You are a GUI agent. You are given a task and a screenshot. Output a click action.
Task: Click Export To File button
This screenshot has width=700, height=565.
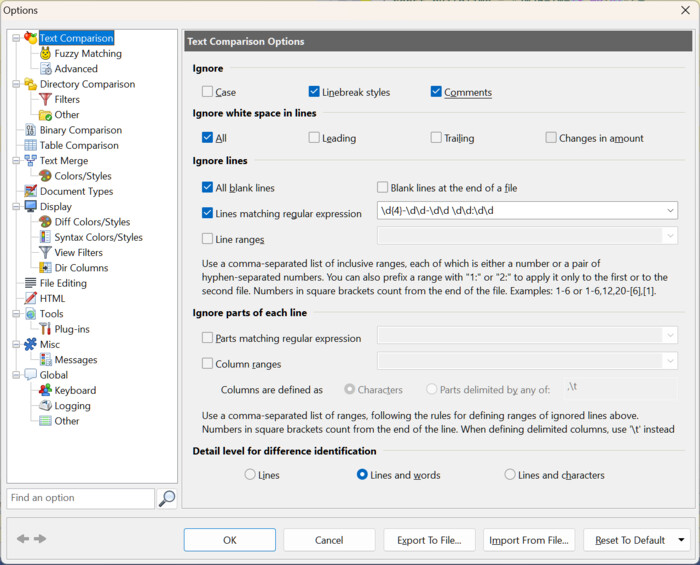click(429, 540)
